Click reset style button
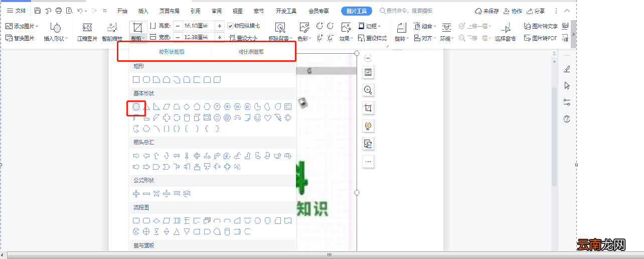This screenshot has height=259, width=644. [x=373, y=38]
